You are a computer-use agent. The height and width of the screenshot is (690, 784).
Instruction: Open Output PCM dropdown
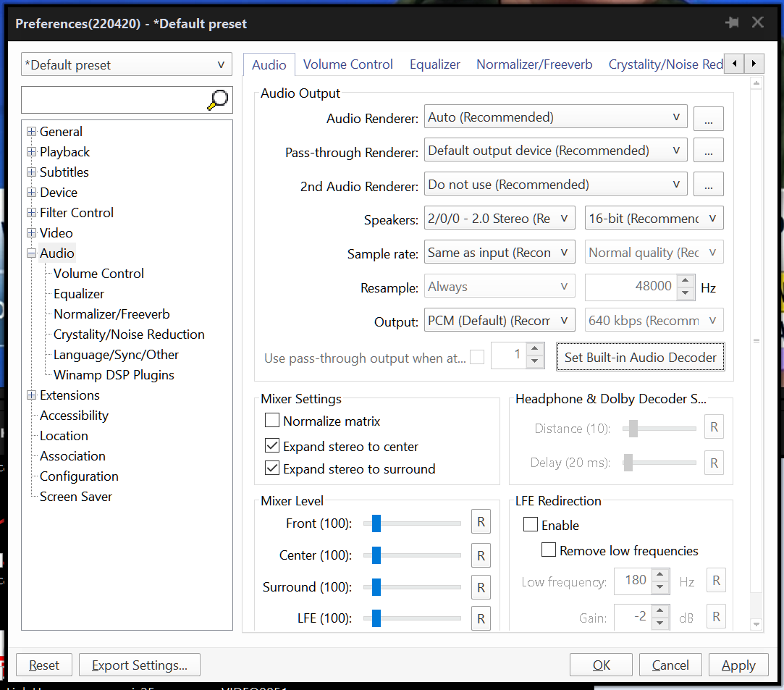(500, 321)
